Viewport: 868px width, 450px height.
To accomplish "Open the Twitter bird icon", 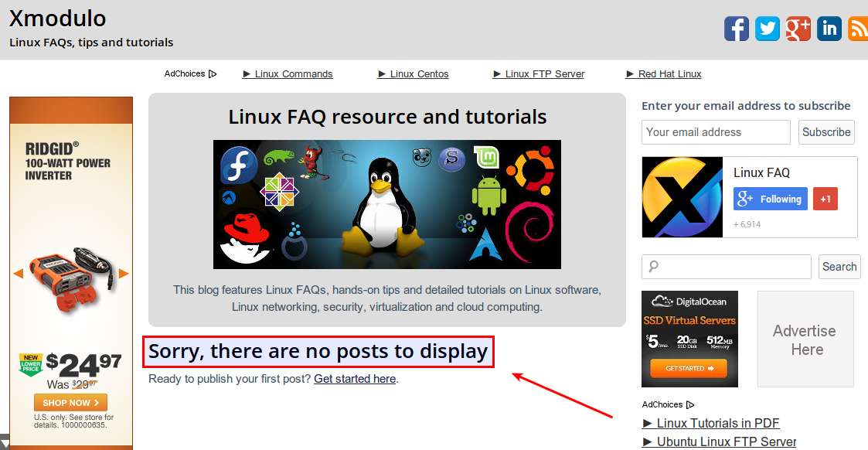I will click(768, 29).
